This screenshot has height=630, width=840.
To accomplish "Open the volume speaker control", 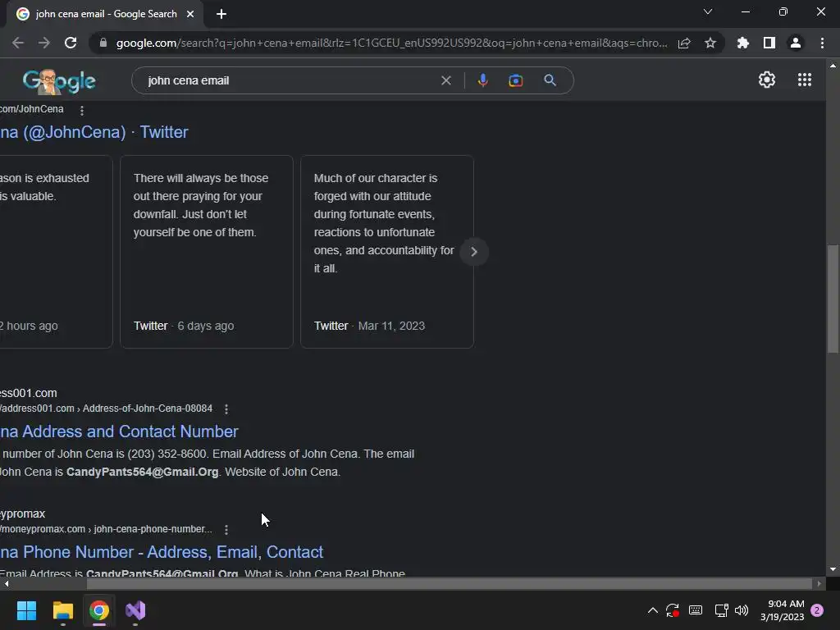I will tap(742, 610).
